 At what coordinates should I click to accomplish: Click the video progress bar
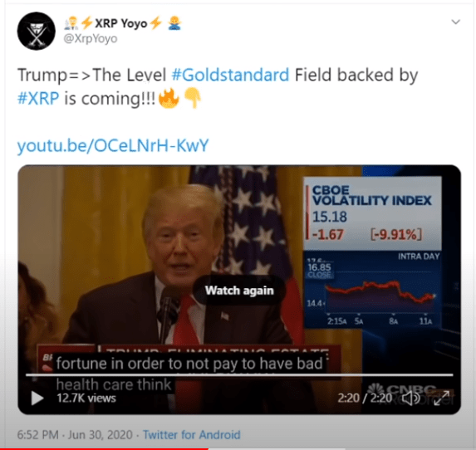(239, 375)
